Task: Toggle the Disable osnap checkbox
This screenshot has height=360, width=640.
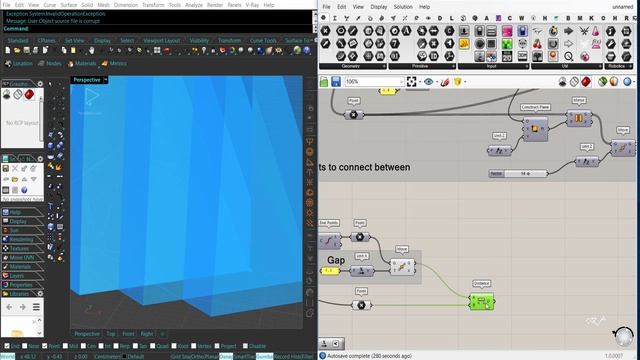Action: (x=245, y=346)
